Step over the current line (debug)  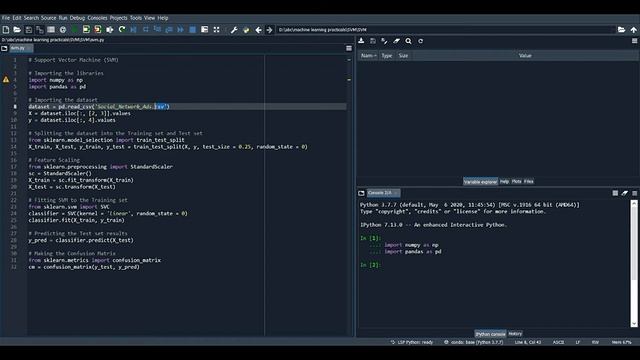point(145,29)
